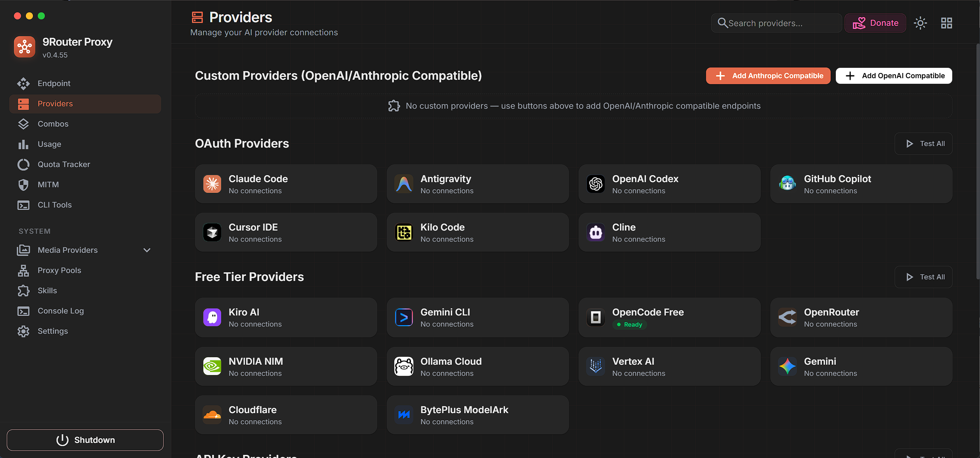The width and height of the screenshot is (980, 458).
Task: Click the Kilo Code icon
Action: 404,233
